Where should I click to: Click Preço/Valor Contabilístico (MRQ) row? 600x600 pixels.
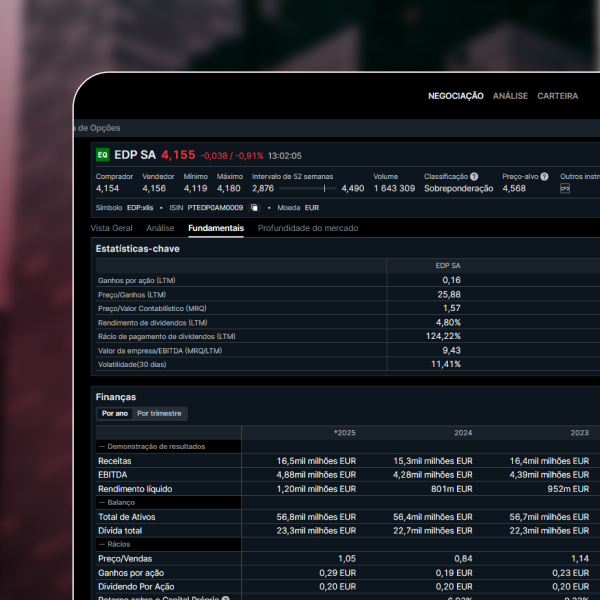348,308
